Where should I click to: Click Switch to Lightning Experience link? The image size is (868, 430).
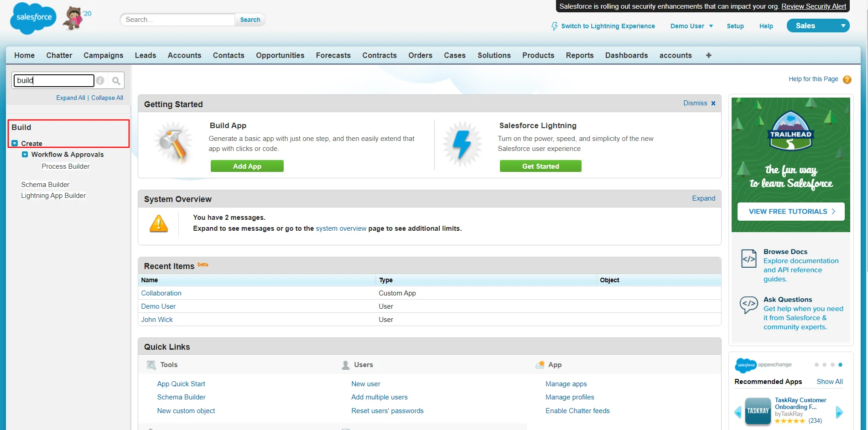click(608, 26)
